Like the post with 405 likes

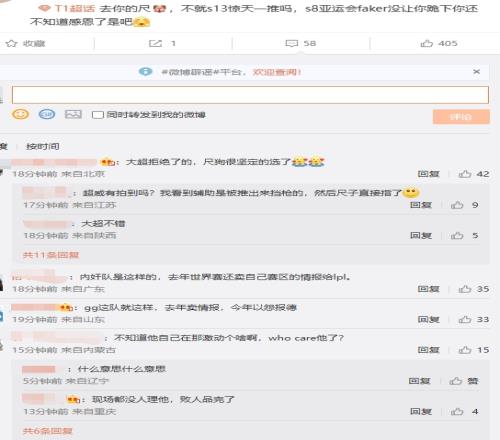pyautogui.click(x=427, y=43)
